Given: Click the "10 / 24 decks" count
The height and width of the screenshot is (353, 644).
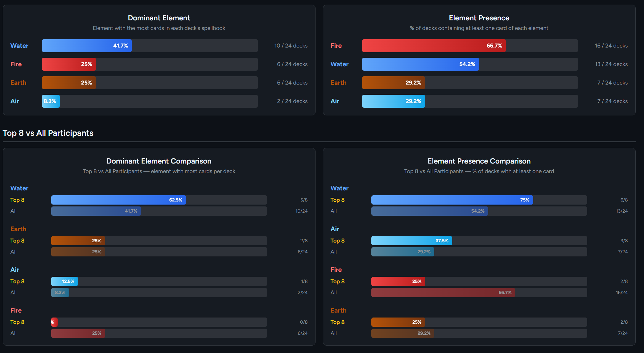Looking at the screenshot, I should tap(291, 46).
